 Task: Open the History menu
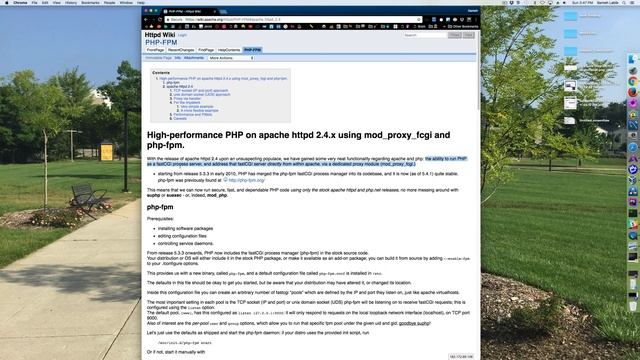(71, 2)
